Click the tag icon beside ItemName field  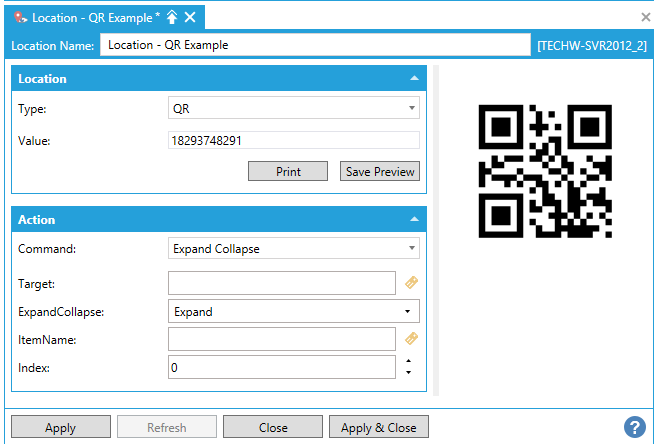(410, 340)
